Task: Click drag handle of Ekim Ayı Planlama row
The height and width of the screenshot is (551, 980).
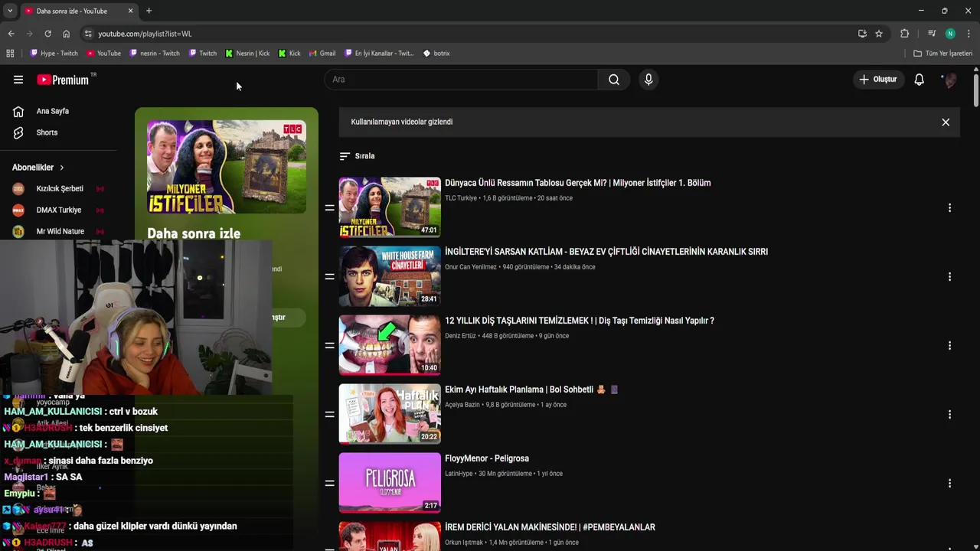Action: [329, 415]
